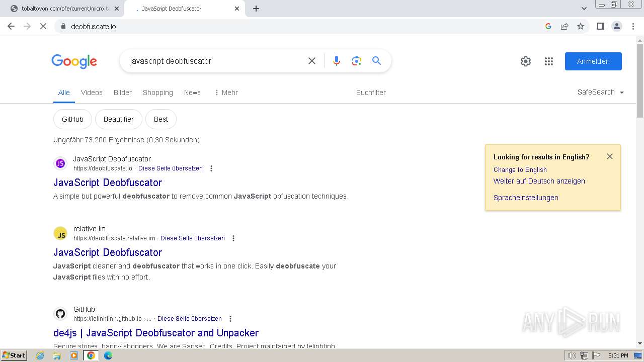Open the Google icon in the address bar
Screen dimensions: 644x362
tap(548, 26)
